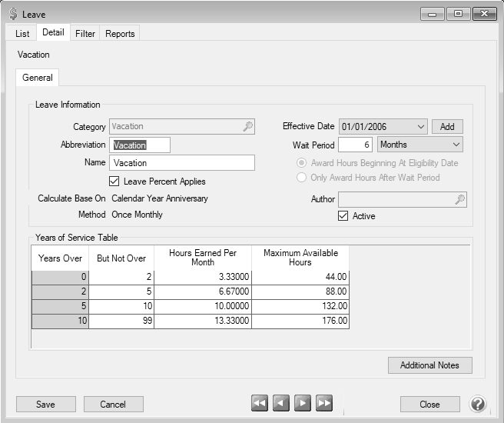Click the 176.00 maximum hours cell
This screenshot has height=423, width=504.
[300, 321]
